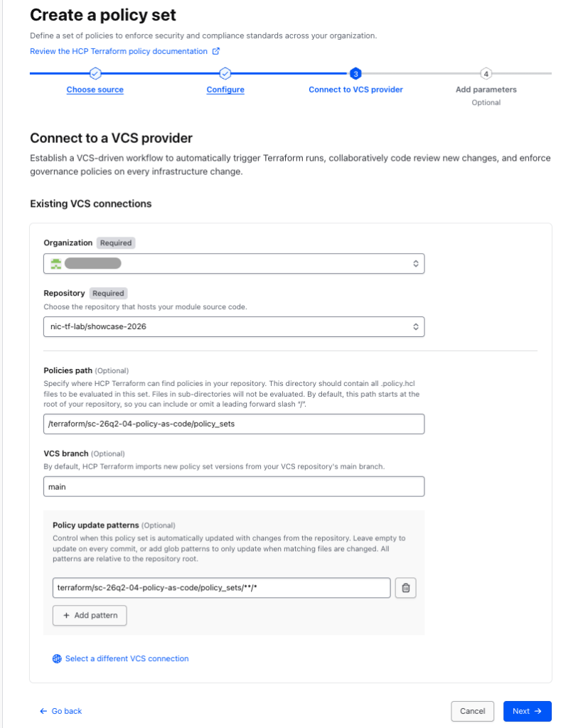This screenshot has height=728, width=578.
Task: Click the Configure checkmark step icon
Action: (225, 73)
